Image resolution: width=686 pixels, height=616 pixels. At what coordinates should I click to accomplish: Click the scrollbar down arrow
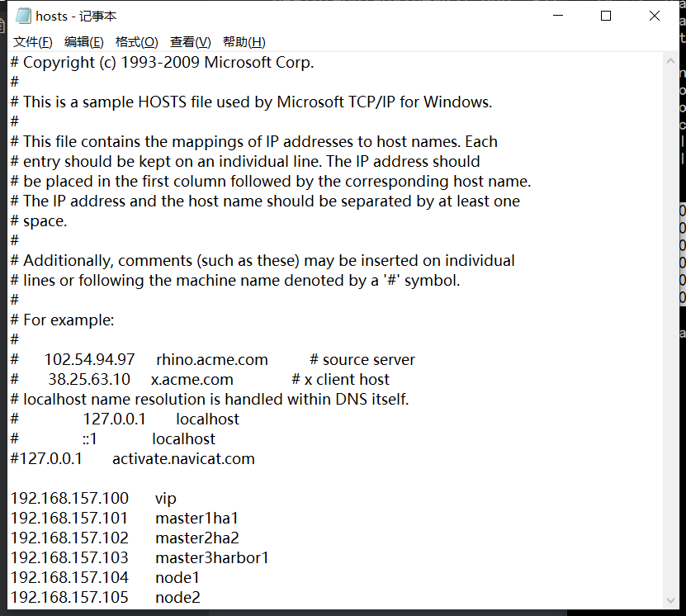670,600
